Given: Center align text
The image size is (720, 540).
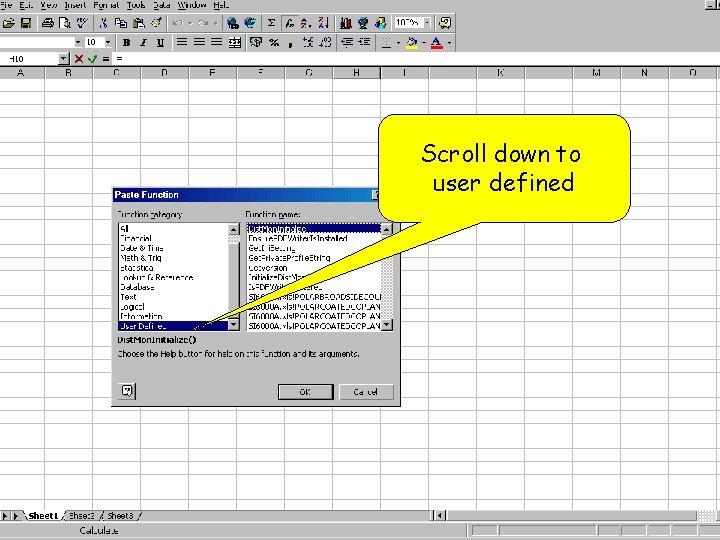Looking at the screenshot, I should [x=199, y=43].
